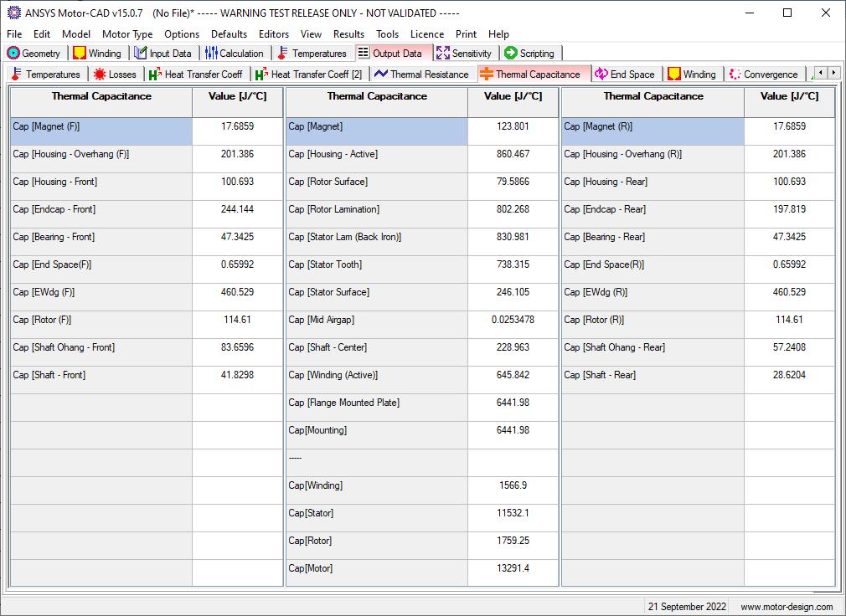Click the Cap[Motor] value 13291.4
Screen dimensions: 846x616
(x=513, y=568)
